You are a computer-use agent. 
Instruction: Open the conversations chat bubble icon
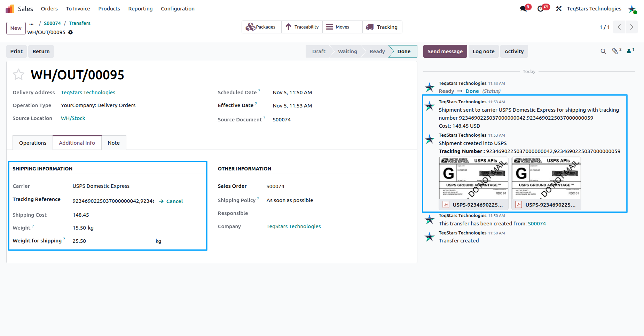[x=524, y=9]
